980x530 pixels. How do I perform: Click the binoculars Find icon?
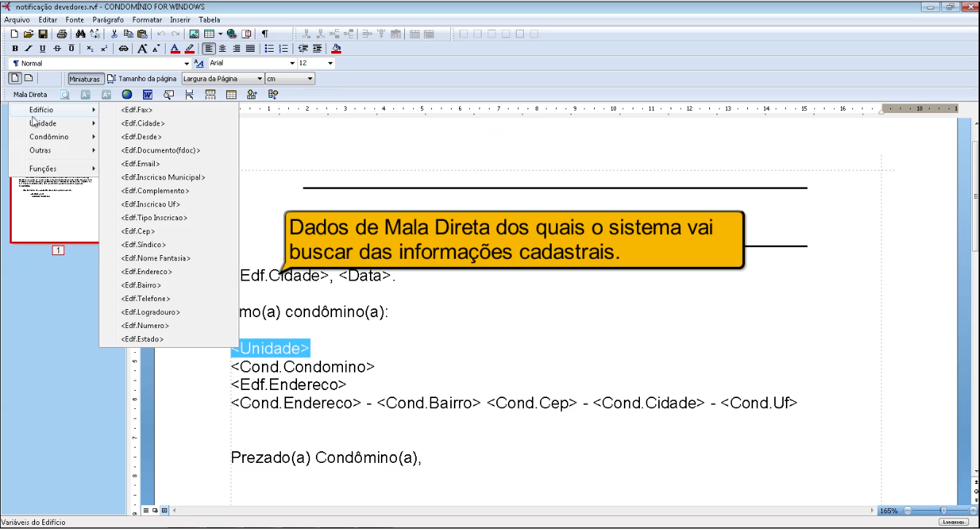[80, 34]
